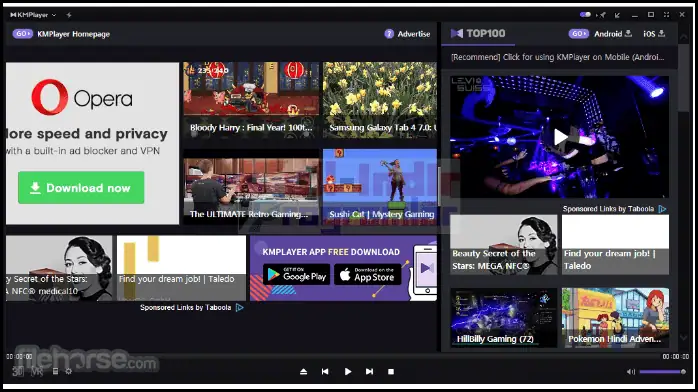Click the eject/open file button

pyautogui.click(x=303, y=372)
